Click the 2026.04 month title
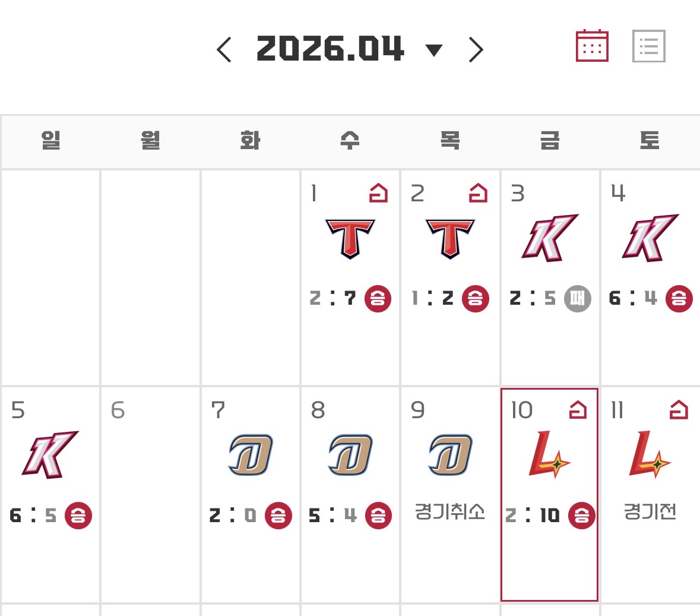Viewport: 700px width, 616px height. [330, 49]
